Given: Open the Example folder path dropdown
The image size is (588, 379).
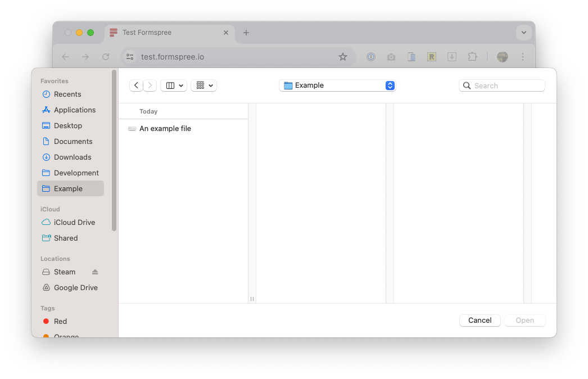Looking at the screenshot, I should pyautogui.click(x=337, y=85).
